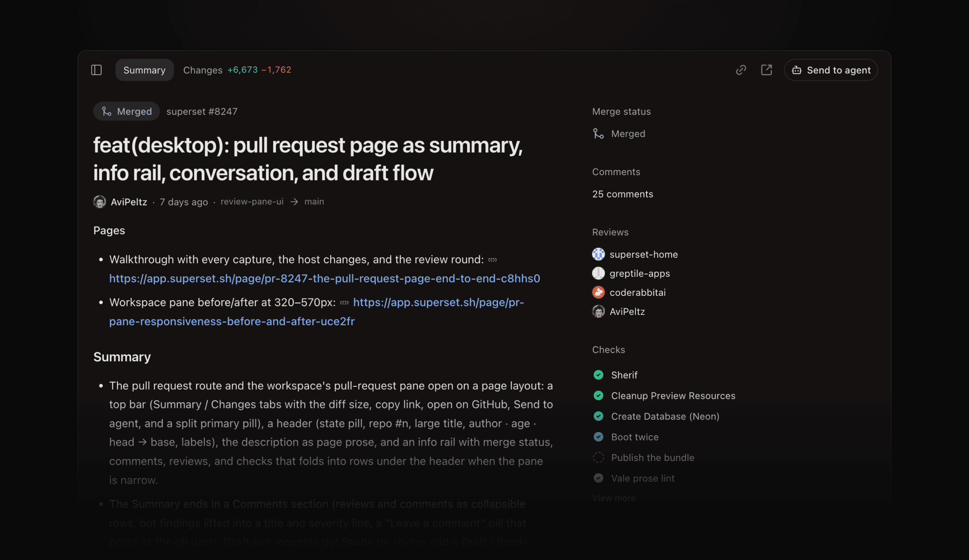The image size is (969, 560).
Task: Click the 'review-pane-ui' branch name
Action: (x=252, y=202)
